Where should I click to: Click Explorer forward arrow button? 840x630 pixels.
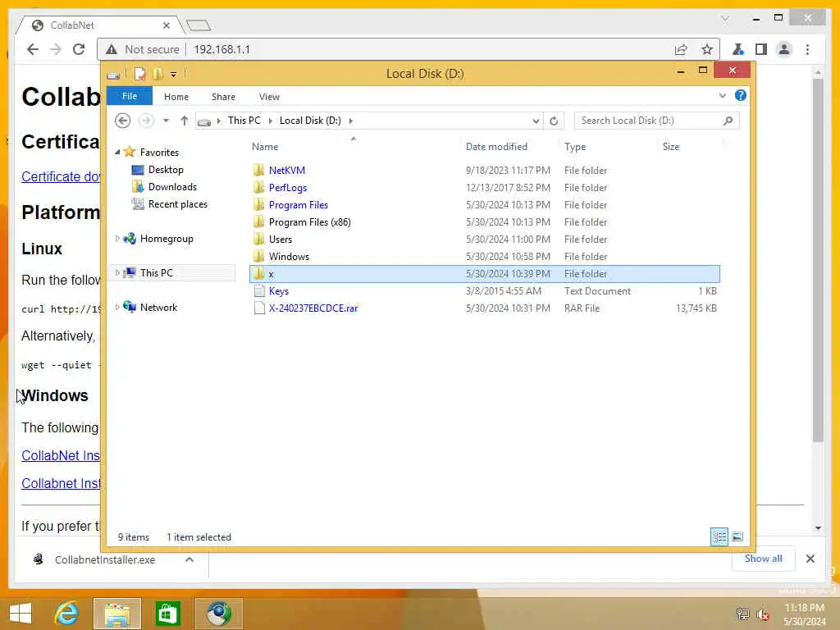point(146,121)
